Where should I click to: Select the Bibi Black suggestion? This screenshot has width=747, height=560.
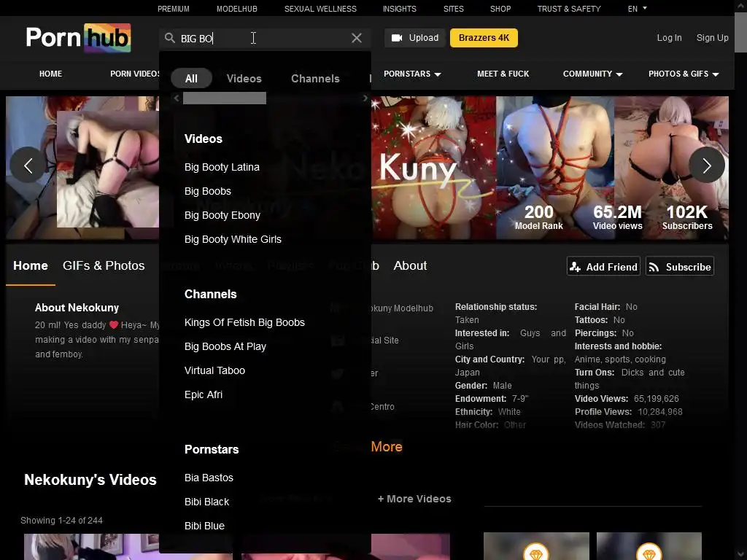206,502
